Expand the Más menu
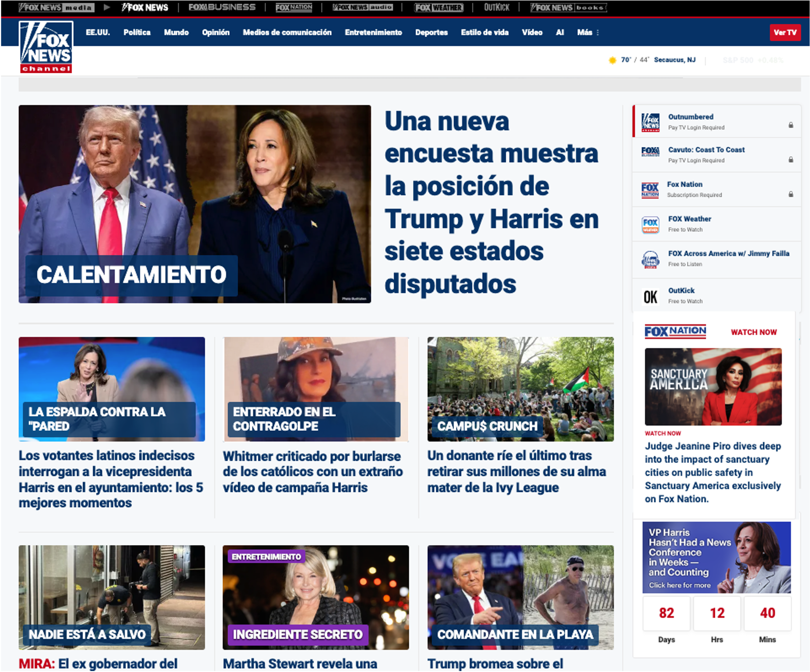Viewport: 810px width, 672px height. [x=588, y=33]
